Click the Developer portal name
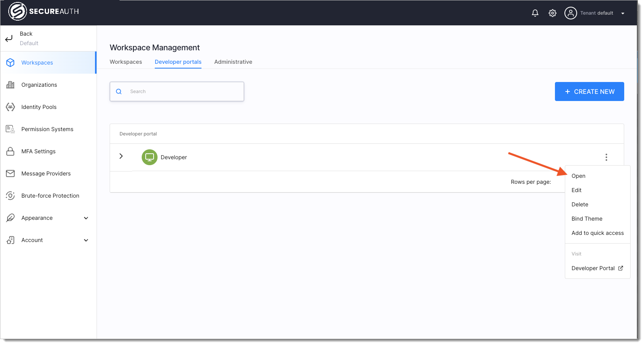 pyautogui.click(x=174, y=157)
